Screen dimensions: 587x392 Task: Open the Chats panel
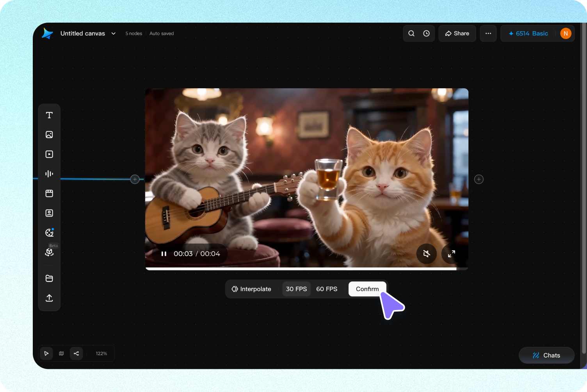tap(546, 355)
